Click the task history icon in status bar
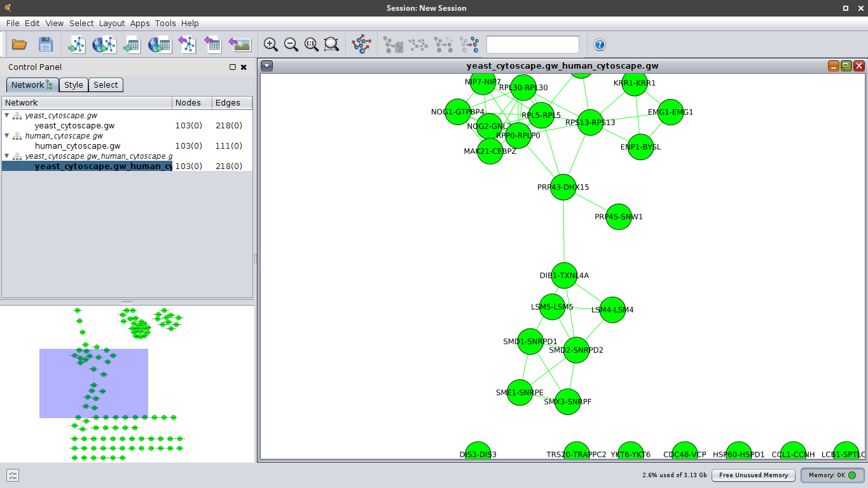Image resolution: width=868 pixels, height=488 pixels. coord(13,475)
